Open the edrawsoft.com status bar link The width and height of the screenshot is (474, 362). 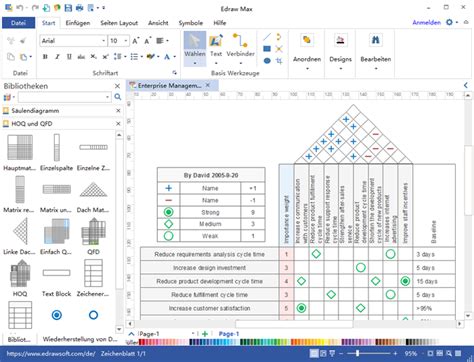tap(51, 354)
